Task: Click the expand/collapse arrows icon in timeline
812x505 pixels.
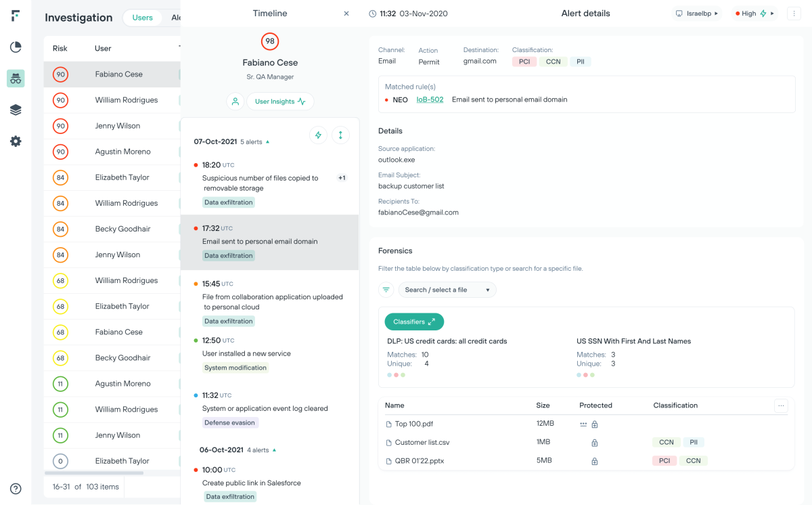Action: [x=340, y=135]
